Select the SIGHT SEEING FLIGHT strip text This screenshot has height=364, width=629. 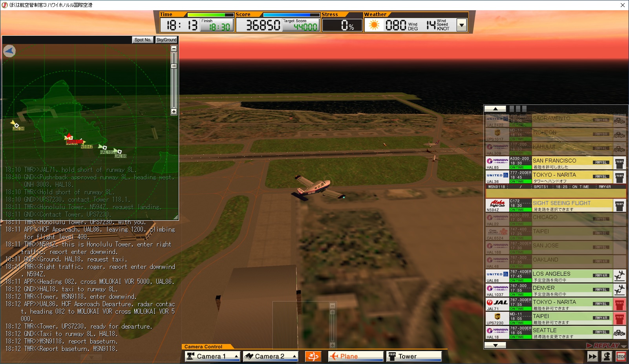561,203
